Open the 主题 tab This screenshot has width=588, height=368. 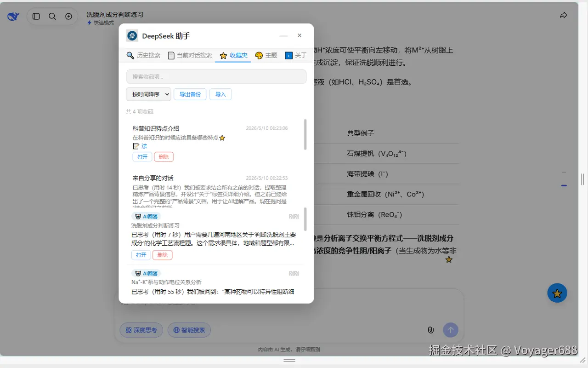[266, 55]
